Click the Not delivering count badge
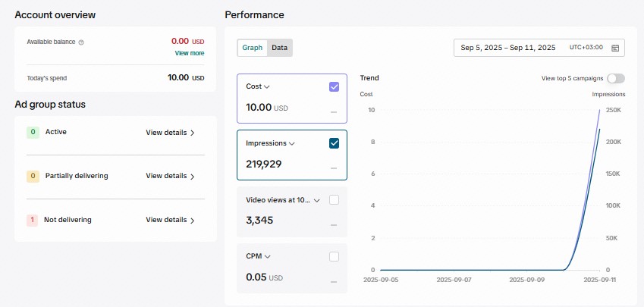The width and height of the screenshot is (644, 307). click(33, 221)
